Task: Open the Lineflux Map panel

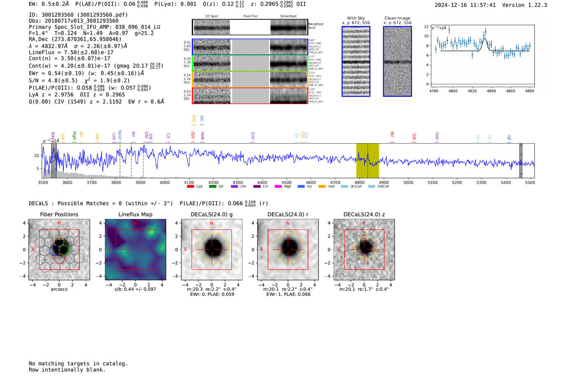Action: (x=135, y=250)
